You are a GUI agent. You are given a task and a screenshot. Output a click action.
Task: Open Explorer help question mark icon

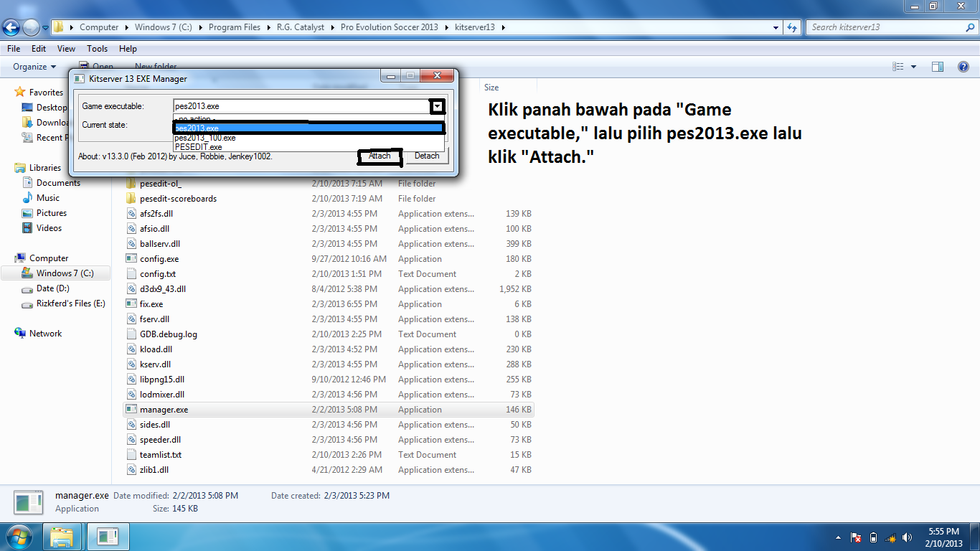pos(963,67)
